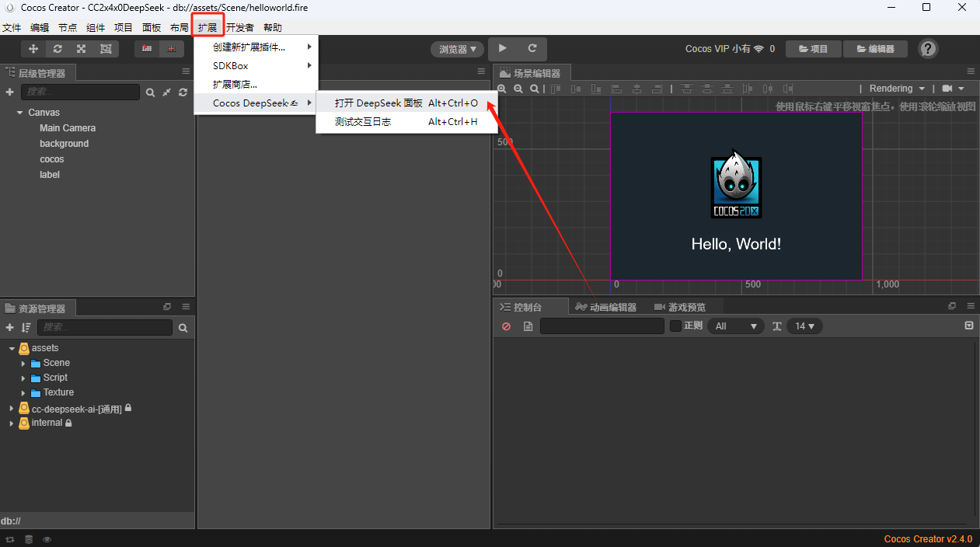Open the 项目 folder button
This screenshot has height=547, width=980.
click(x=813, y=48)
